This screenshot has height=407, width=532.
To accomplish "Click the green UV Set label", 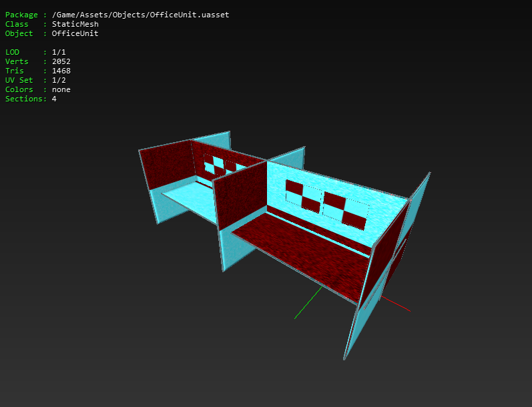I will pos(19,80).
